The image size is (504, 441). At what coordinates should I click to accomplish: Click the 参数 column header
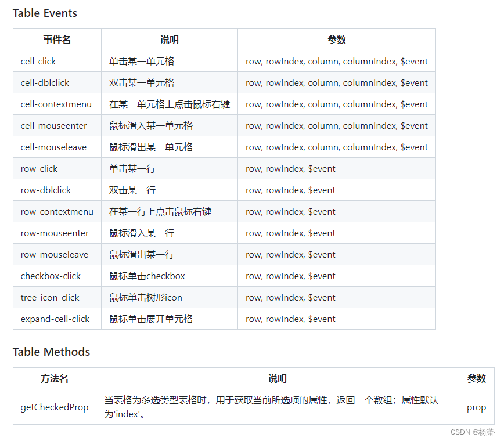pos(336,39)
